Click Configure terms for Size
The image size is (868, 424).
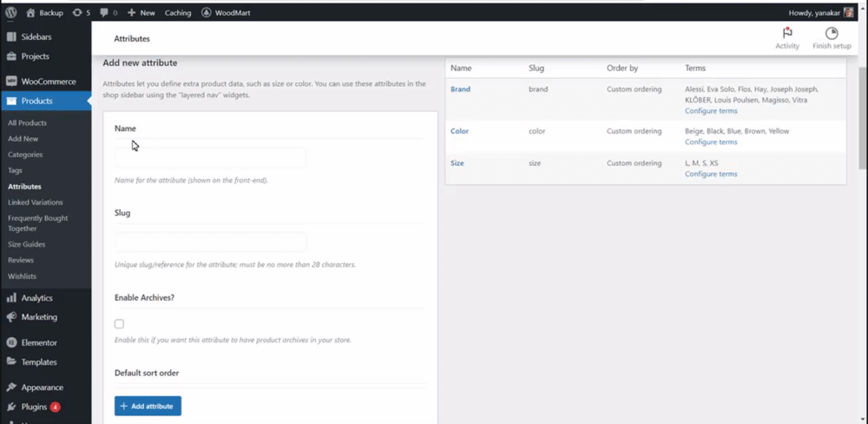tap(711, 174)
